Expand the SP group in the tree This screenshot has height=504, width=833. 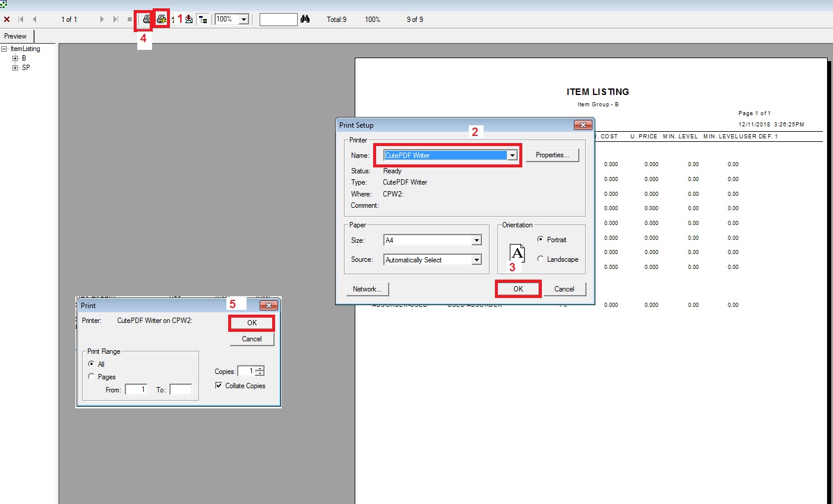tap(15, 68)
